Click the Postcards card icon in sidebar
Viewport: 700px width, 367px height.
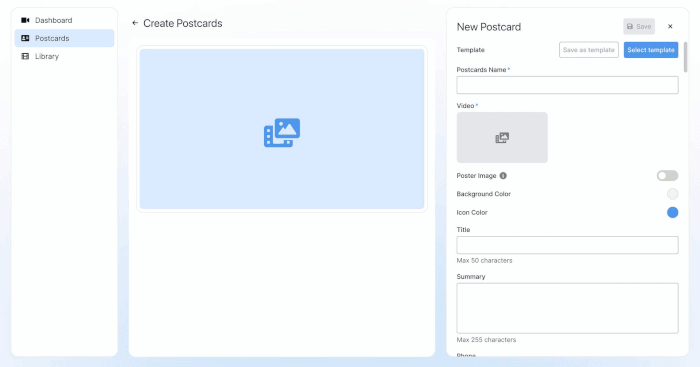(x=25, y=38)
